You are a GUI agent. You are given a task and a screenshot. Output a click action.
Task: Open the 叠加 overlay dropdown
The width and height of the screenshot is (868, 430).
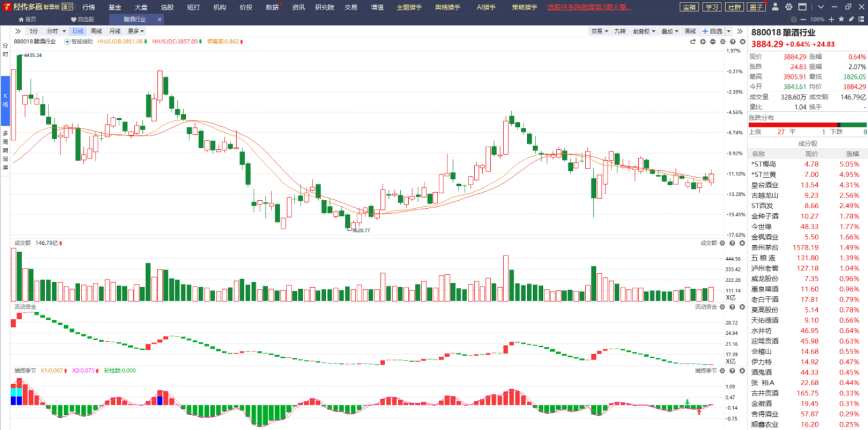670,31
